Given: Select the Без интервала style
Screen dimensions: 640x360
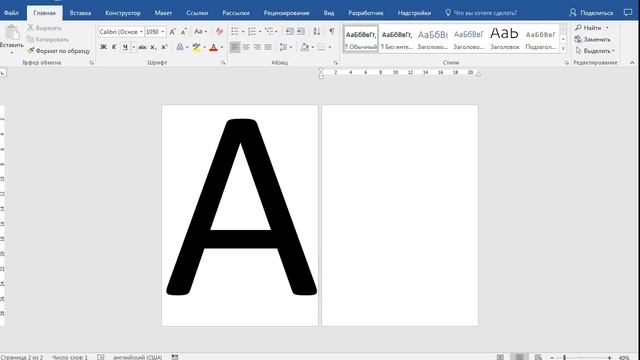Looking at the screenshot, I should click(397, 39).
